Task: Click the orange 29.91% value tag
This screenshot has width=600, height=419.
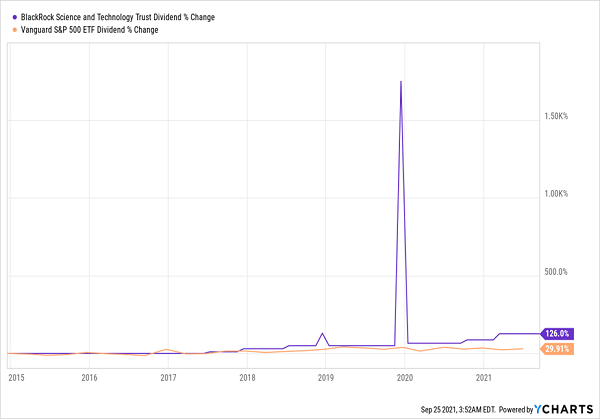Action: (557, 349)
